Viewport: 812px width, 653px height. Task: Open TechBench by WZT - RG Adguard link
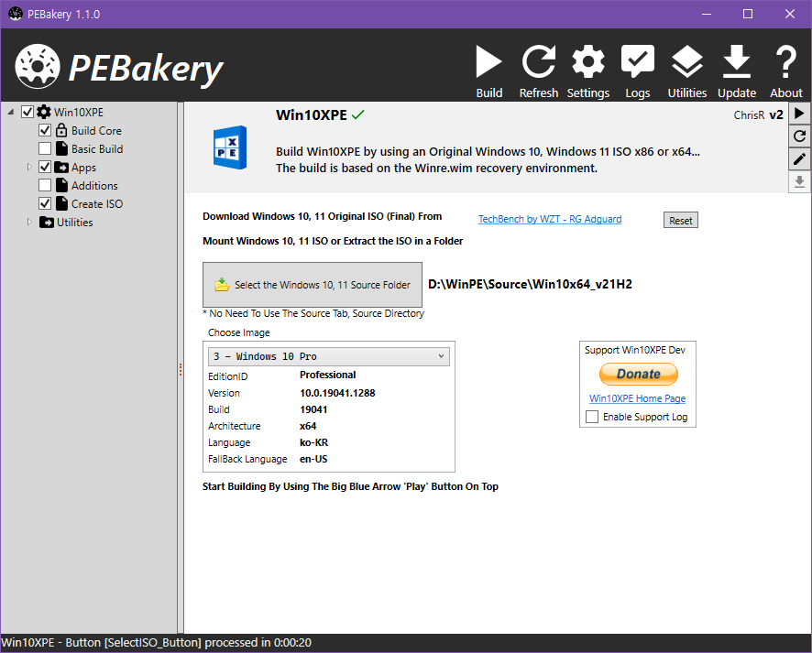click(x=550, y=219)
